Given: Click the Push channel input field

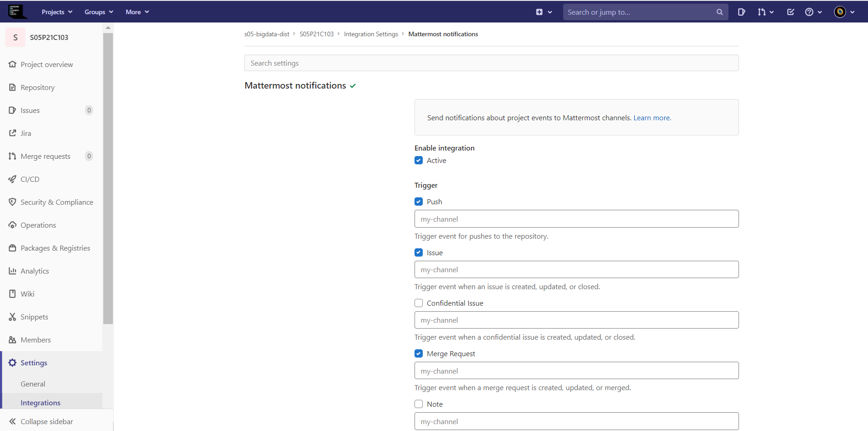Looking at the screenshot, I should click(577, 219).
